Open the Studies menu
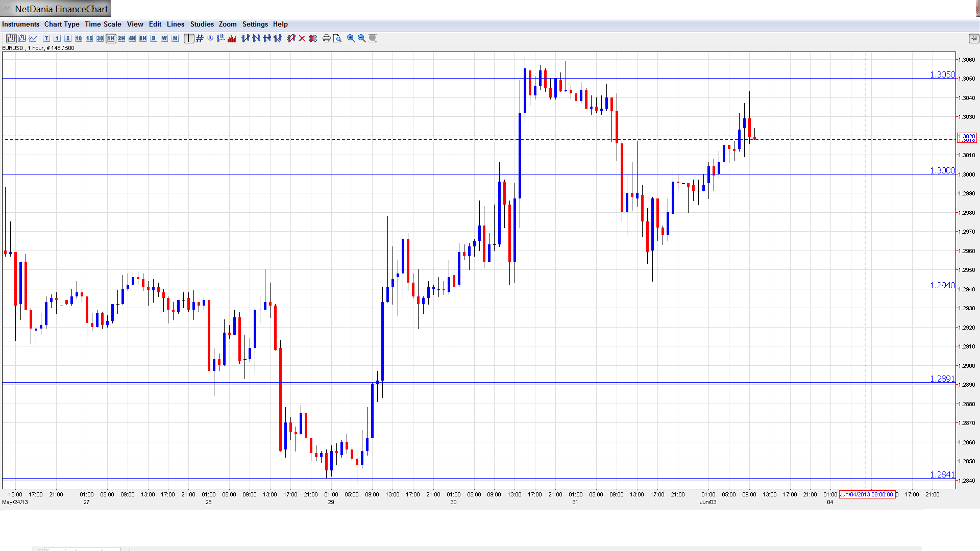 [x=202, y=24]
